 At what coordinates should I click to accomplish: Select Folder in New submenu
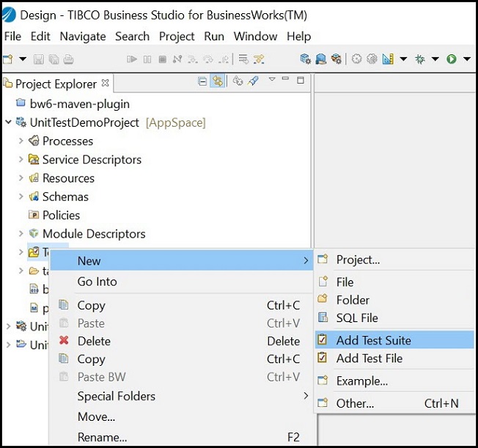394,300
